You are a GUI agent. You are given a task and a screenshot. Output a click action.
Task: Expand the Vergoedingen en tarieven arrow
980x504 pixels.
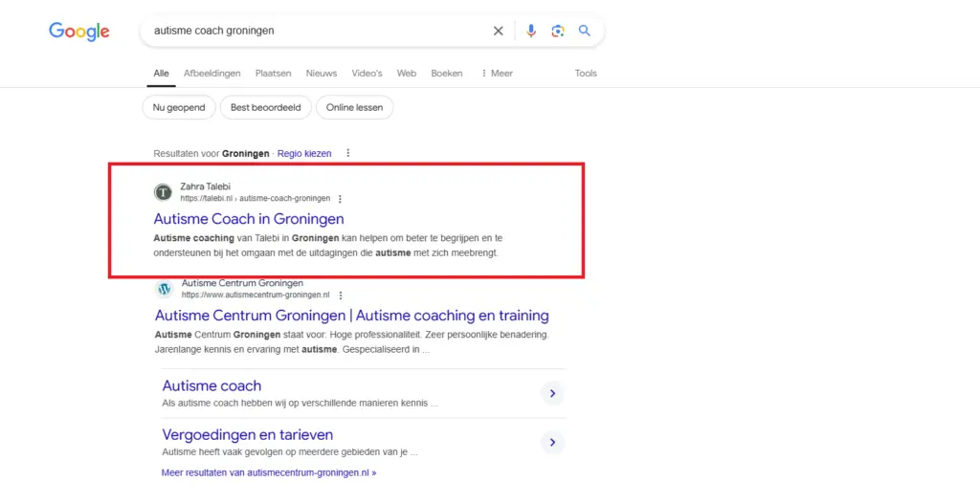tap(552, 442)
